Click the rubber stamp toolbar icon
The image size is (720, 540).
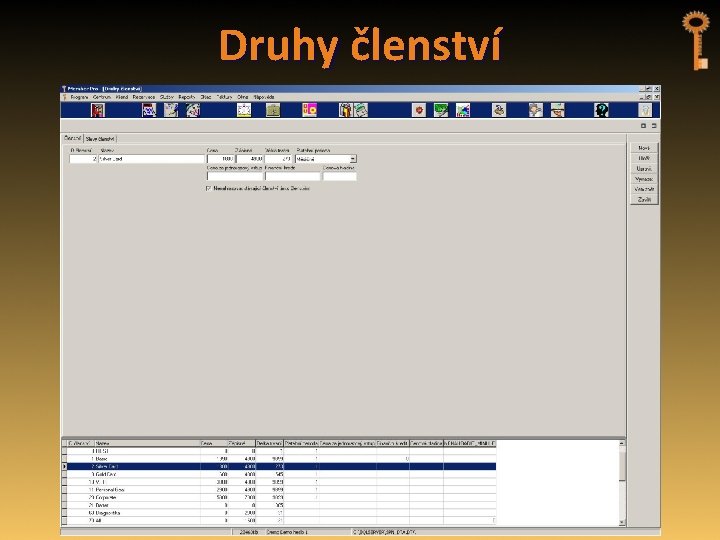[x=499, y=110]
